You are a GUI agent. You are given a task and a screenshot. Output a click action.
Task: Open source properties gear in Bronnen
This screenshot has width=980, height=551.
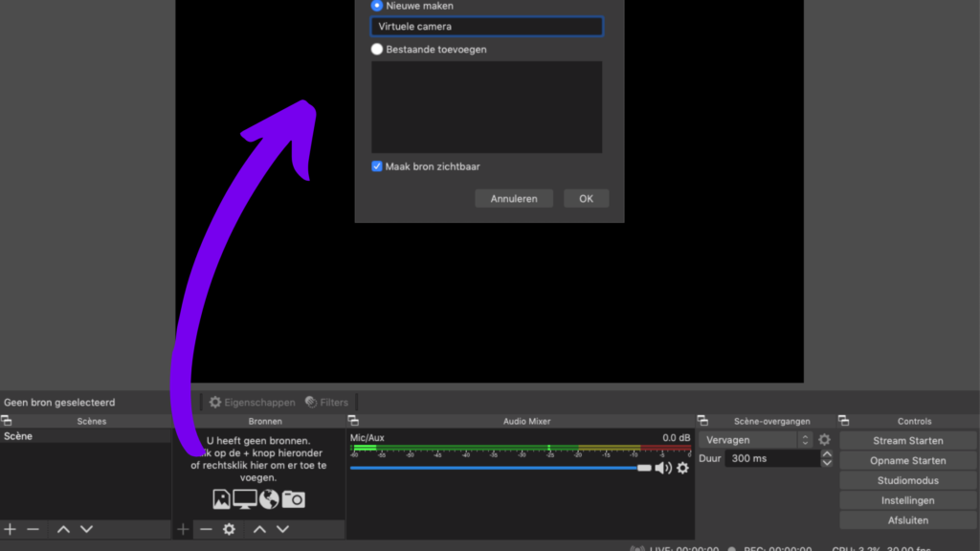click(230, 529)
